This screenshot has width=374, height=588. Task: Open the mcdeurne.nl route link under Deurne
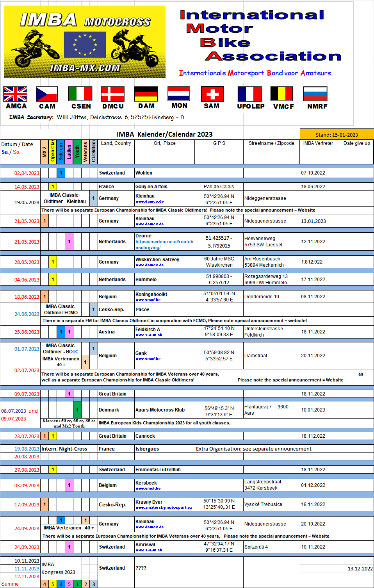click(x=164, y=244)
